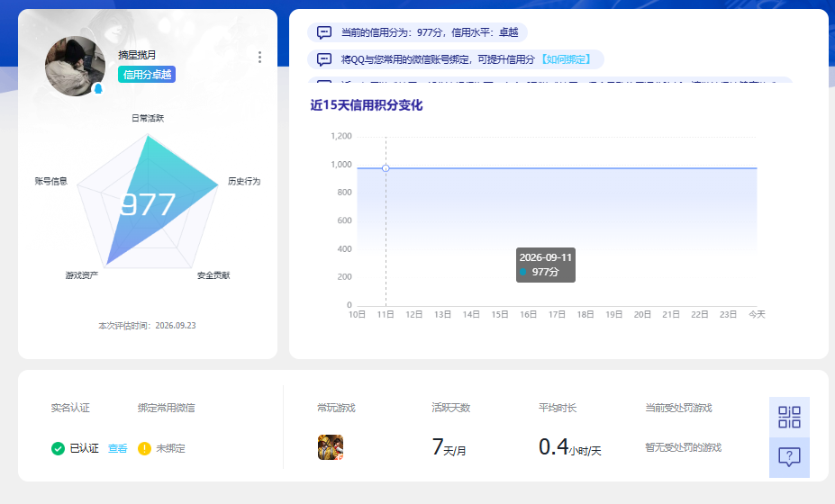Click the 7天/月 active days value

point(449,447)
